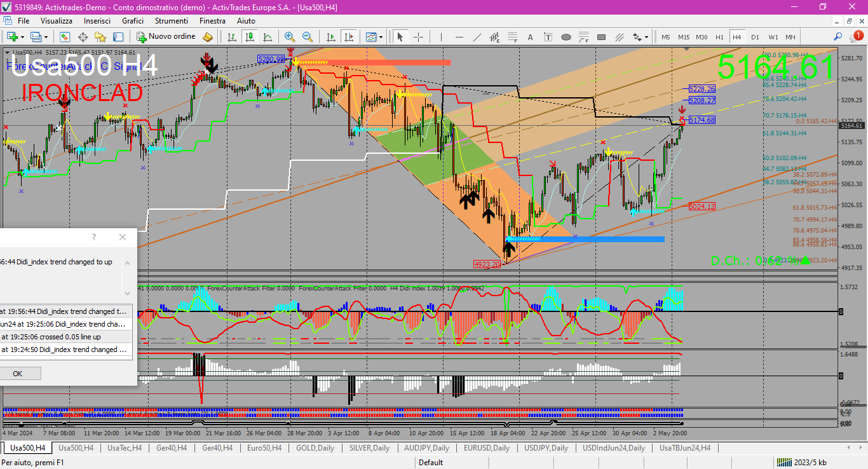Open the notifications chat bubble
This screenshot has height=469, width=868.
858,37
